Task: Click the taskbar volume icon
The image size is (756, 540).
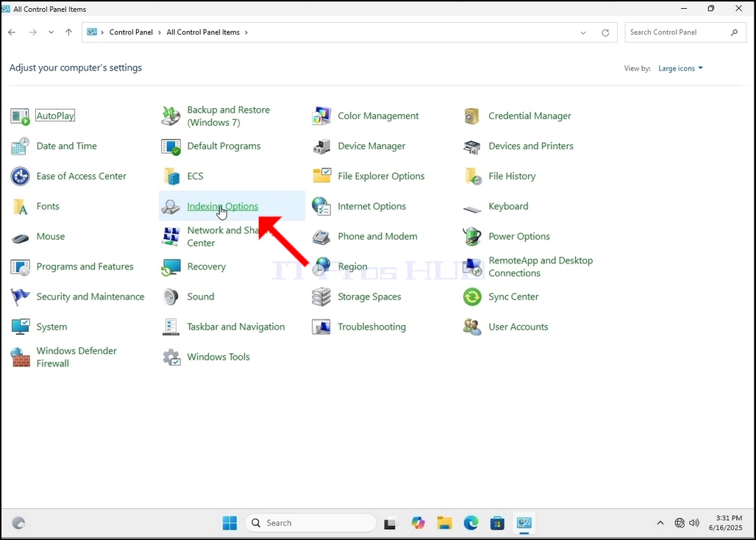Action: coord(694,522)
